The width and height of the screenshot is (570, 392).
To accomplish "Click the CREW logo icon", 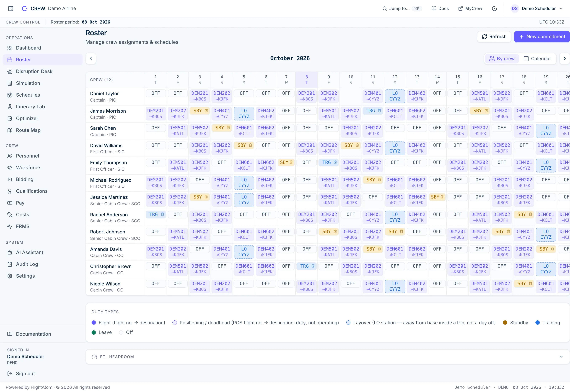I will point(25,9).
